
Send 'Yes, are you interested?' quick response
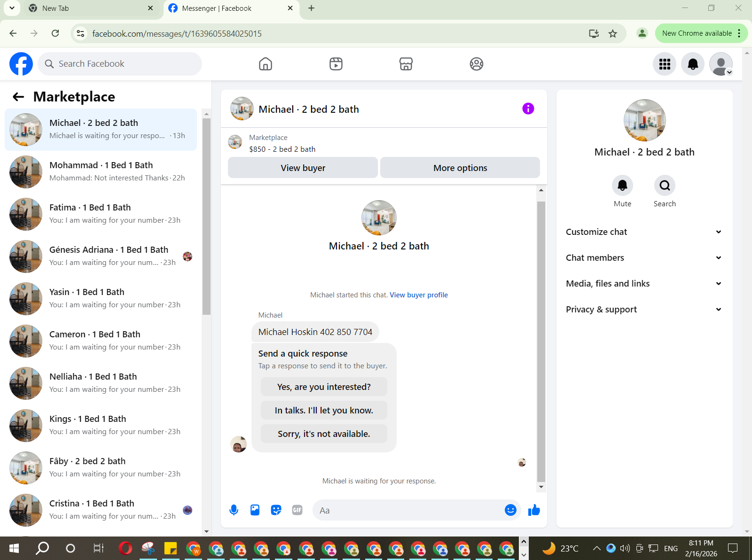click(x=324, y=387)
